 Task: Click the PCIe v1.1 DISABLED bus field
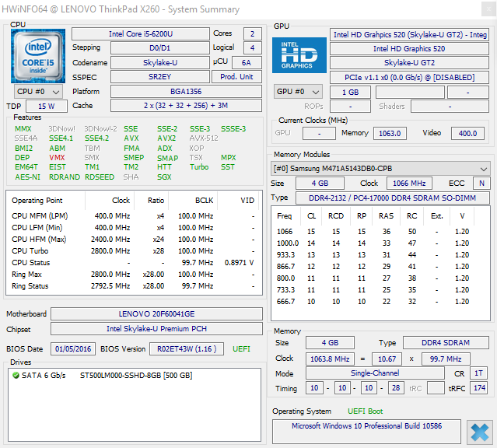point(410,77)
